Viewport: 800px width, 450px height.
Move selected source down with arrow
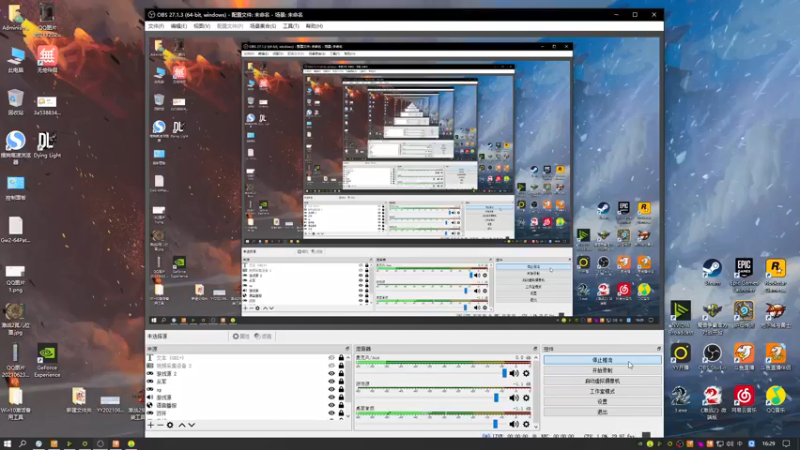[x=191, y=425]
